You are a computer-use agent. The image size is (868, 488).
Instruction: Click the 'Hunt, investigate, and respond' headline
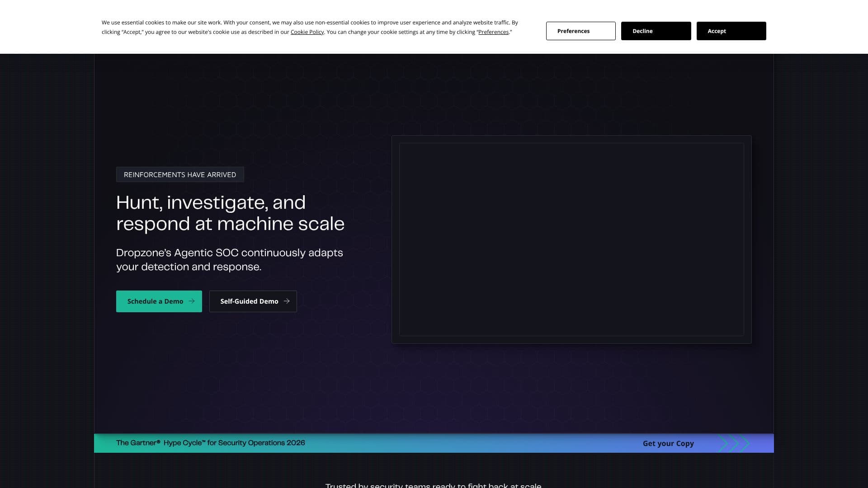pos(230,213)
